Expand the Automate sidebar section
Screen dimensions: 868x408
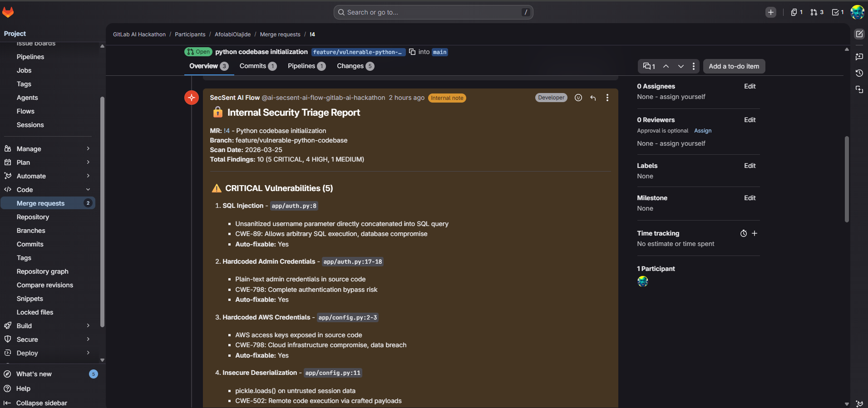48,176
